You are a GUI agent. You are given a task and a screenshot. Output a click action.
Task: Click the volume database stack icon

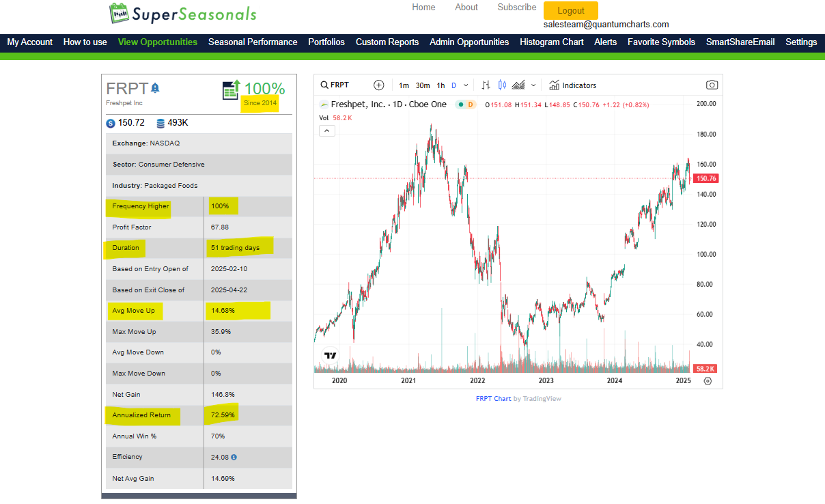tap(160, 124)
